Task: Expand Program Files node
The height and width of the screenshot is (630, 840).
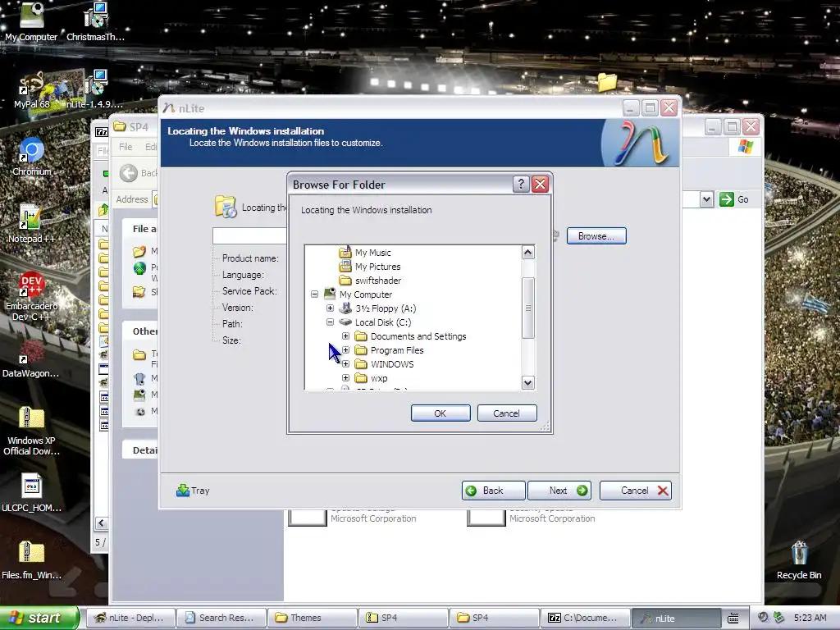Action: [x=345, y=349]
